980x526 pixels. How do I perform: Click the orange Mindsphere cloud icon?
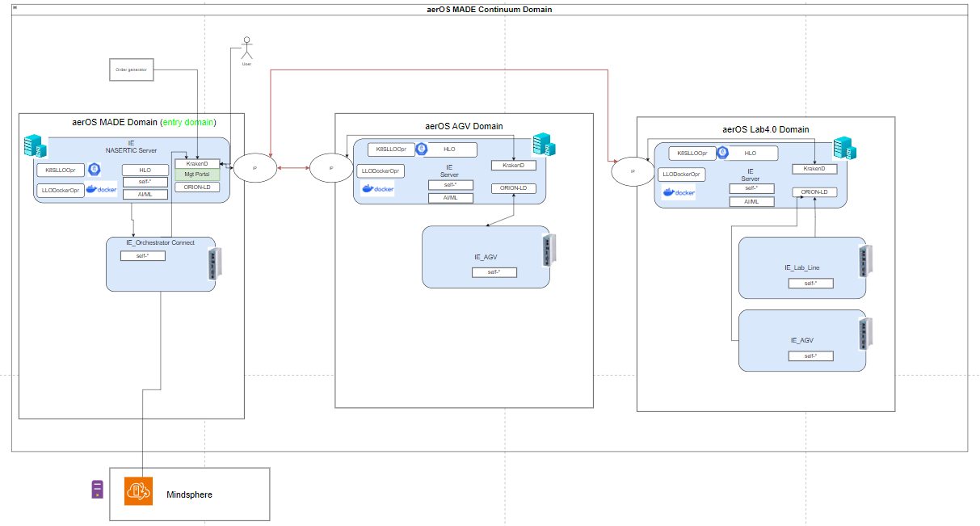tap(138, 491)
